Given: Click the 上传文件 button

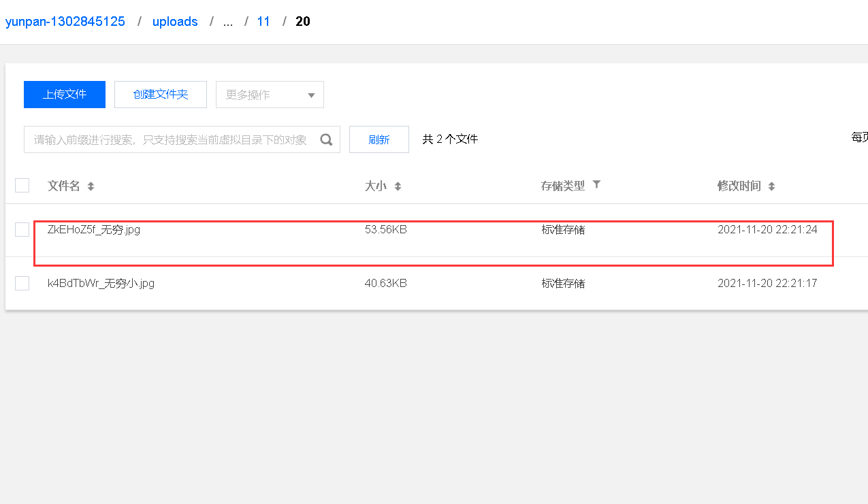Looking at the screenshot, I should pyautogui.click(x=65, y=95).
